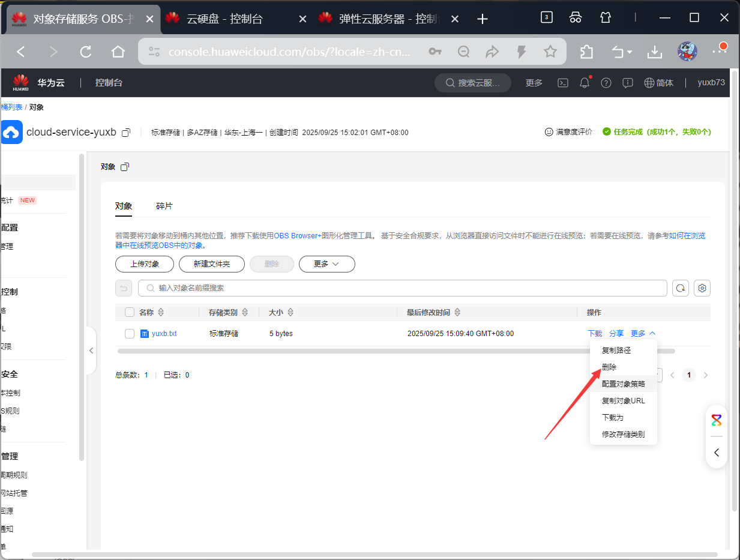Go back with browser back arrow
This screenshot has width=740, height=560.
(x=21, y=52)
